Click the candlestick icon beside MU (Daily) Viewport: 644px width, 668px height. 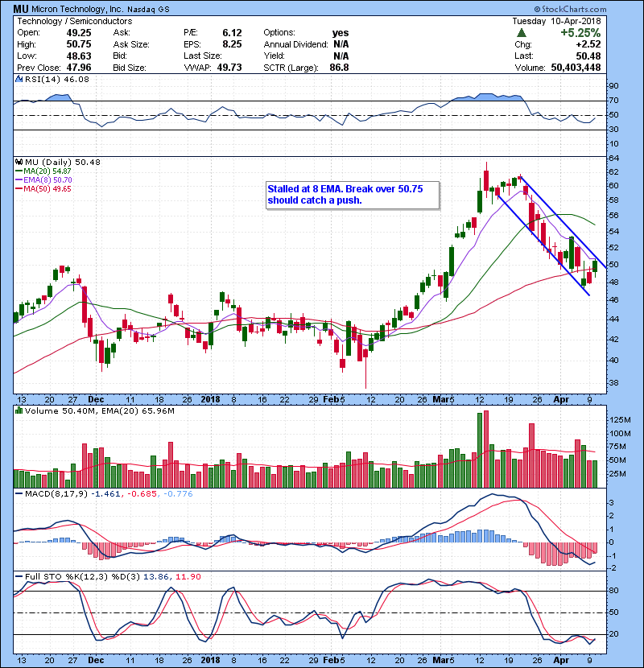[19, 162]
